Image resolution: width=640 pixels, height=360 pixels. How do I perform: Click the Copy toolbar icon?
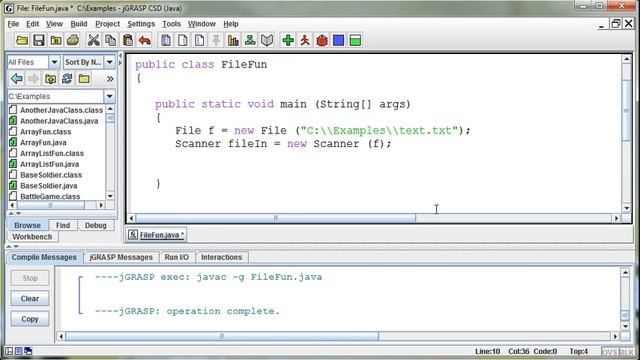[x=111, y=40]
